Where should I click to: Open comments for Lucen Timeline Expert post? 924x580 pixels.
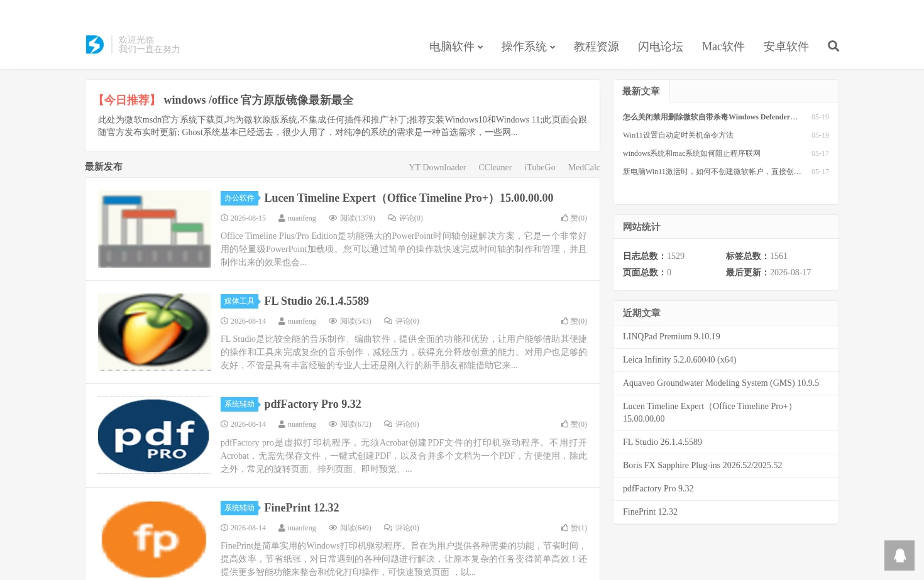click(405, 218)
